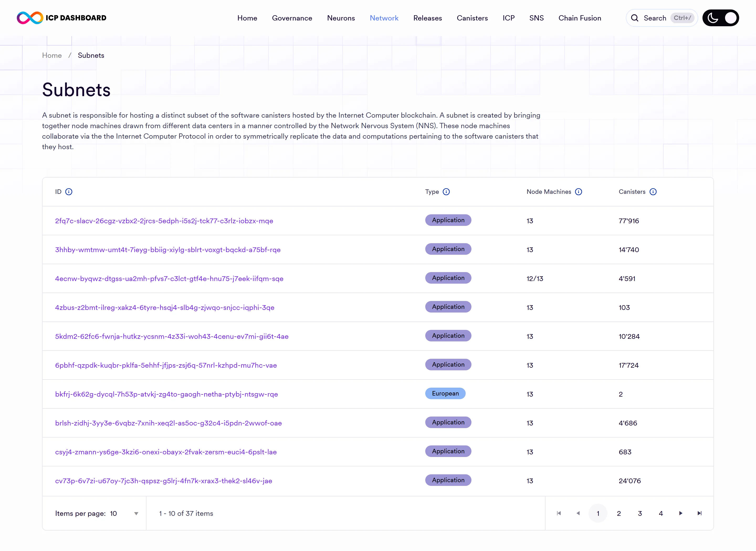756x551 pixels.
Task: Go to the last page of subnets
Action: [699, 513]
